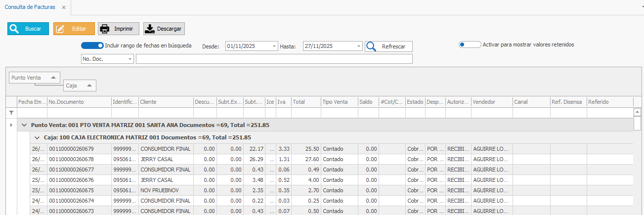Open the Desde date dropdown

274,46
